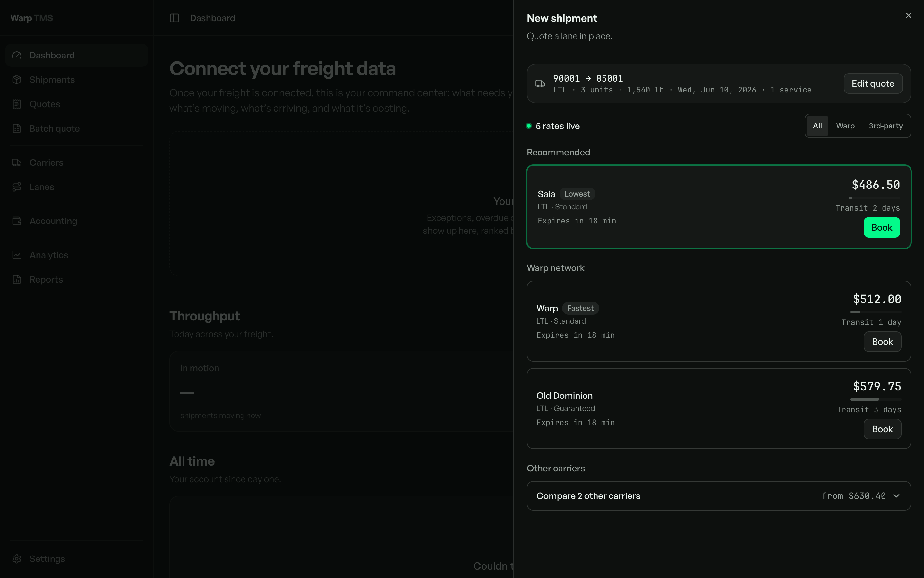Click the Accounting wallet icon
Screen dimensions: 924x578
17,221
